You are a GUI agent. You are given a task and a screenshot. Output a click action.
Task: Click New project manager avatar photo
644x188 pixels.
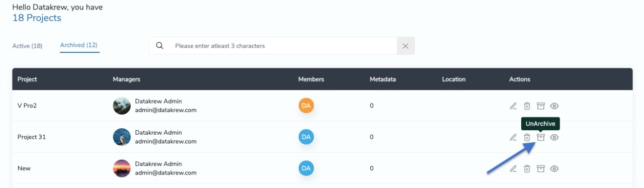(x=122, y=168)
